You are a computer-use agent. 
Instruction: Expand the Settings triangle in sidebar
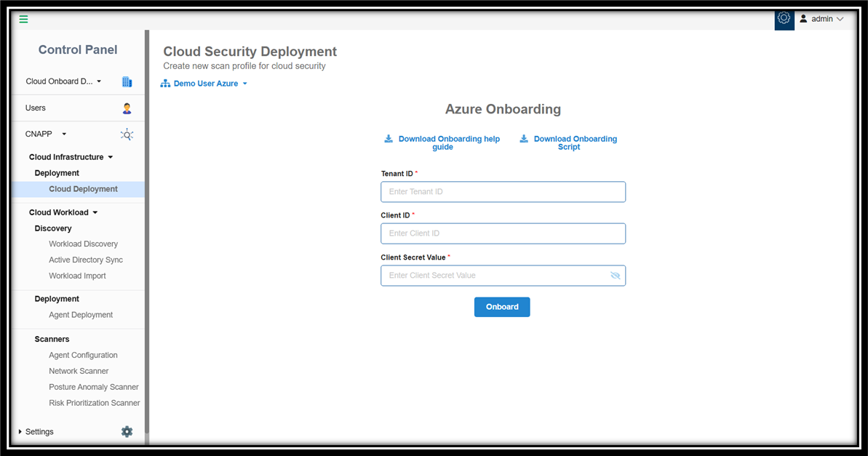point(20,432)
